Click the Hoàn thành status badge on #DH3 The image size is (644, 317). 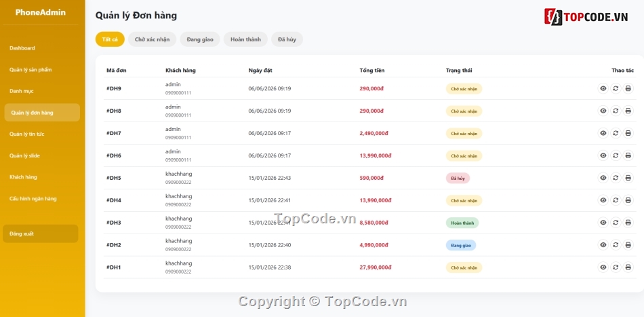pyautogui.click(x=462, y=223)
